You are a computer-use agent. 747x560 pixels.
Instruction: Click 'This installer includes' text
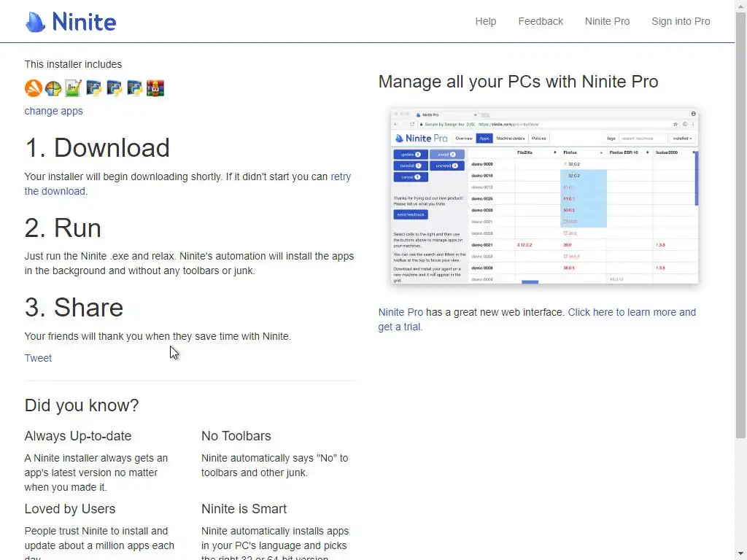click(74, 64)
